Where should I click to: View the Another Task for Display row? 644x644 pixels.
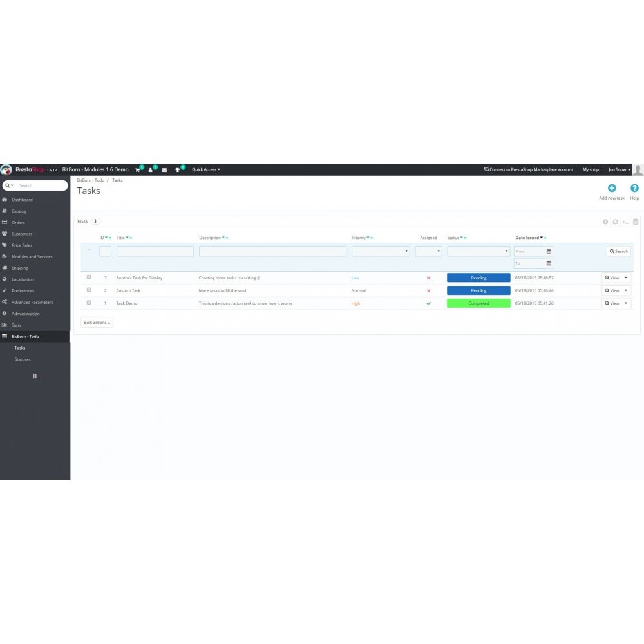(x=612, y=278)
